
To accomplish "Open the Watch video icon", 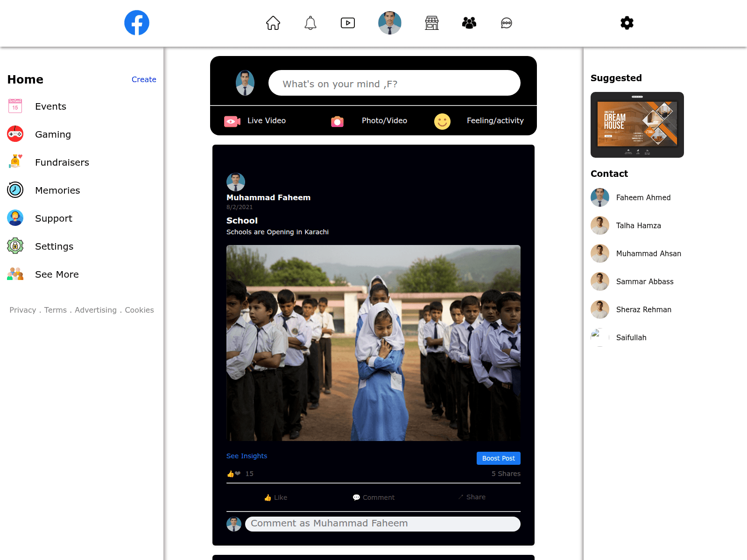I will [348, 23].
